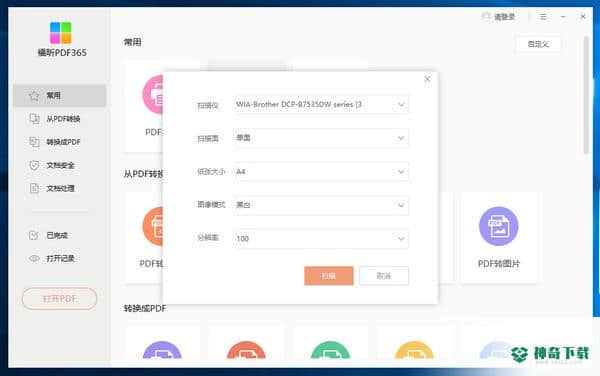Click the PDF转图片 card label
This screenshot has height=376, width=600.
point(499,264)
